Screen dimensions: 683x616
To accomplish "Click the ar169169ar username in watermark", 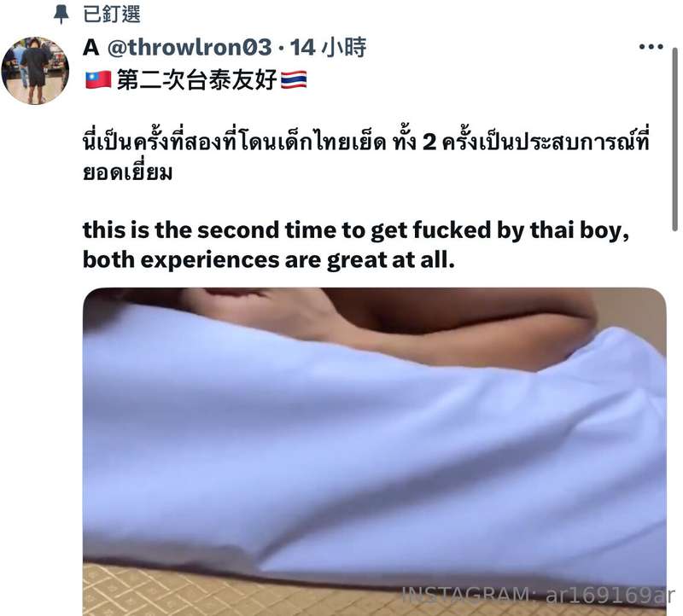I will pos(610,595).
